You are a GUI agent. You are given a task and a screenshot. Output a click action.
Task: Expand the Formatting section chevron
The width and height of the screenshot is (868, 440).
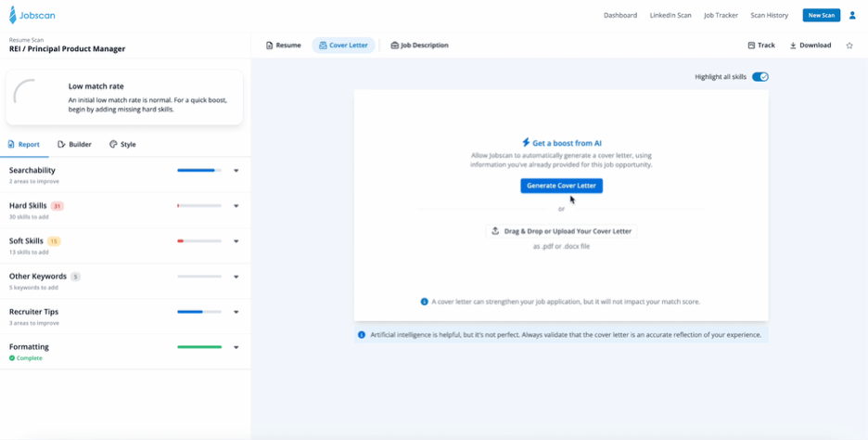[x=236, y=347]
